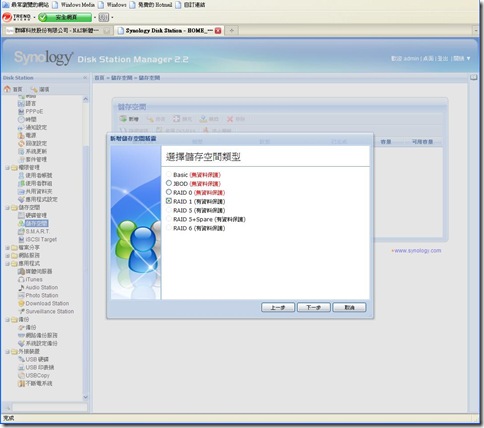Open the PPPoE settings icon in sidebar
Image resolution: width=484 pixels, height=428 pixels.
21,111
